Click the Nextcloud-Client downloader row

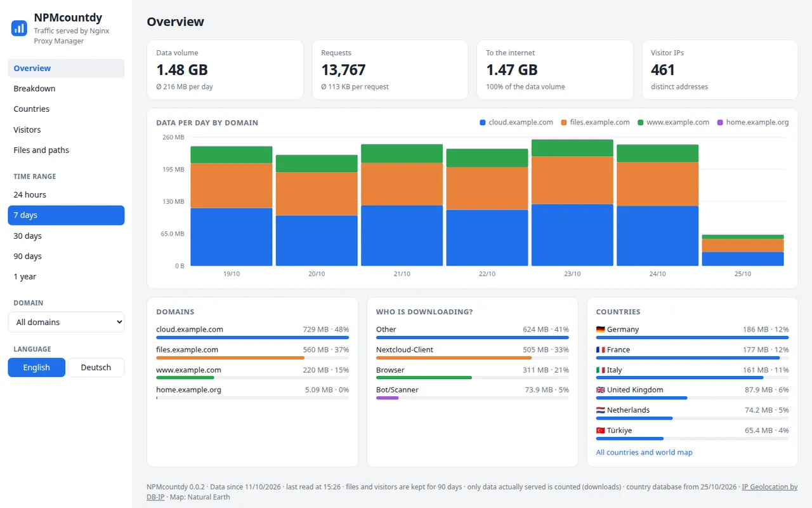tap(473, 353)
